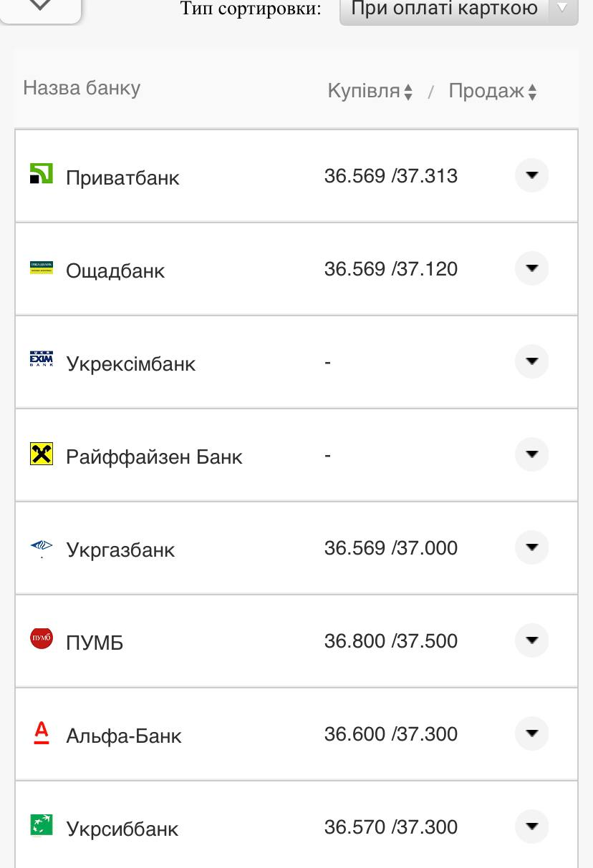Expand the Укрексімбанк row details arrow
This screenshot has height=868, width=593.
pos(531,361)
